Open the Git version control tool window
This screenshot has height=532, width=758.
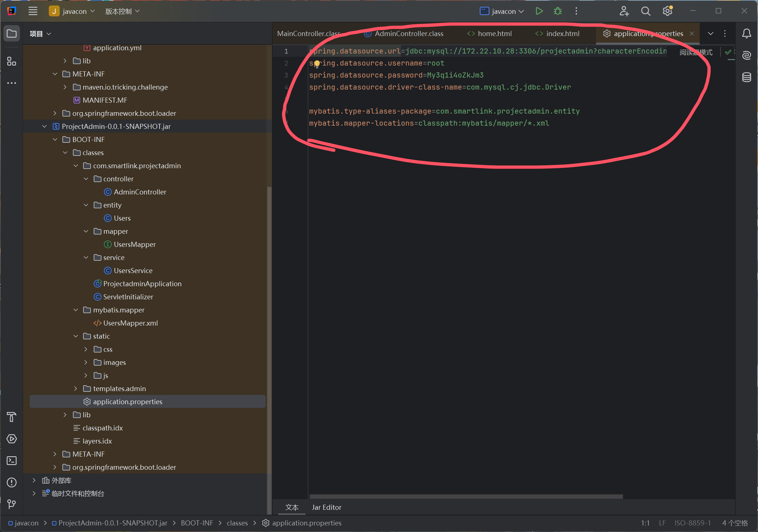point(12,504)
